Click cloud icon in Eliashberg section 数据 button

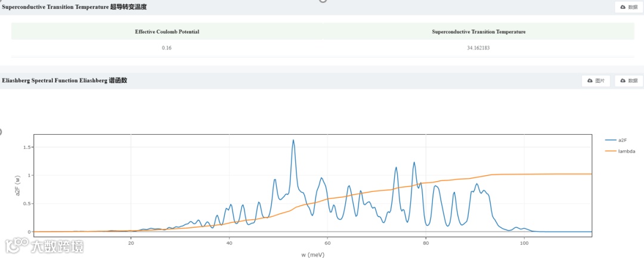point(623,81)
